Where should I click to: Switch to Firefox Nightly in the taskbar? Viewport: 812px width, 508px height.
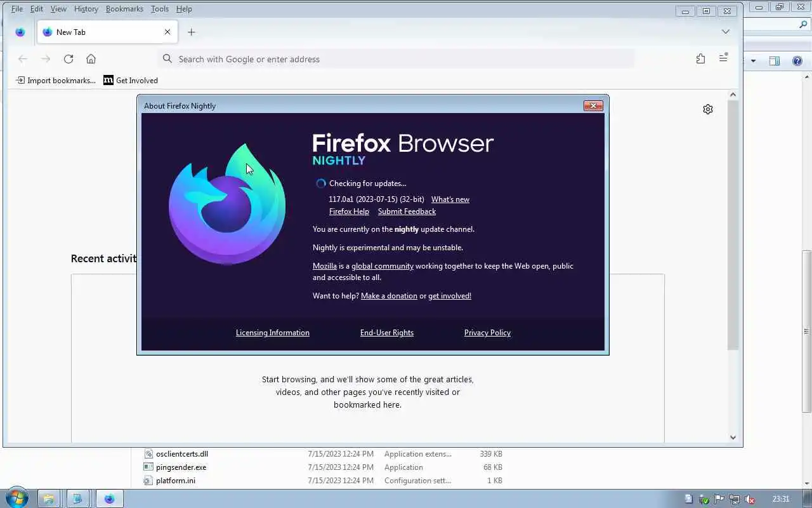(x=109, y=498)
